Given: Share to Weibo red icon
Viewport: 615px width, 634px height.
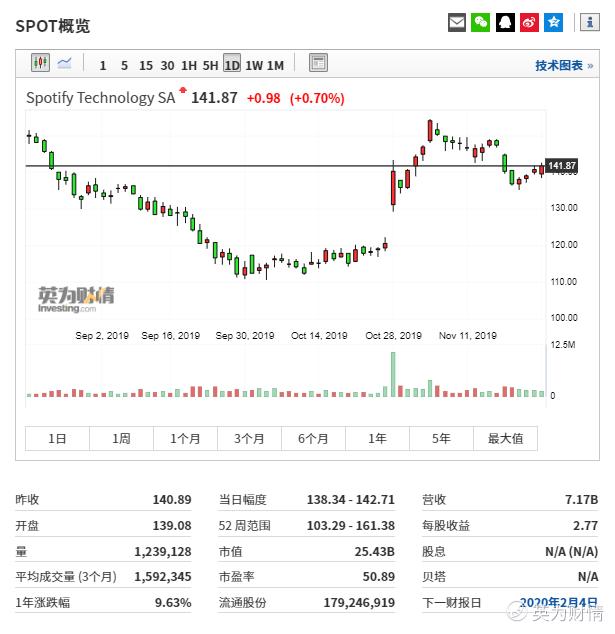Looking at the screenshot, I should (x=529, y=22).
